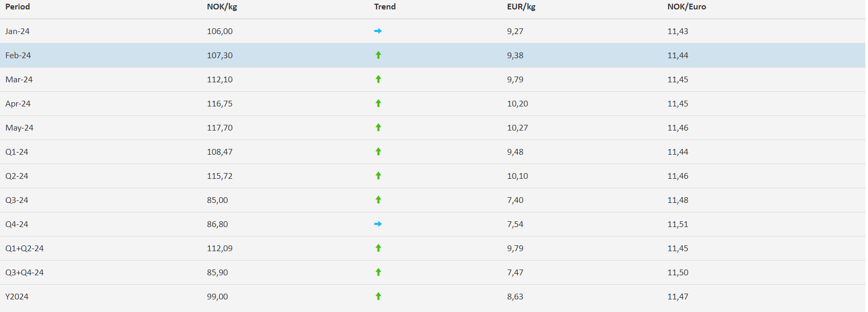Click the EUR/kg column header
The height and width of the screenshot is (312, 868).
(x=521, y=7)
